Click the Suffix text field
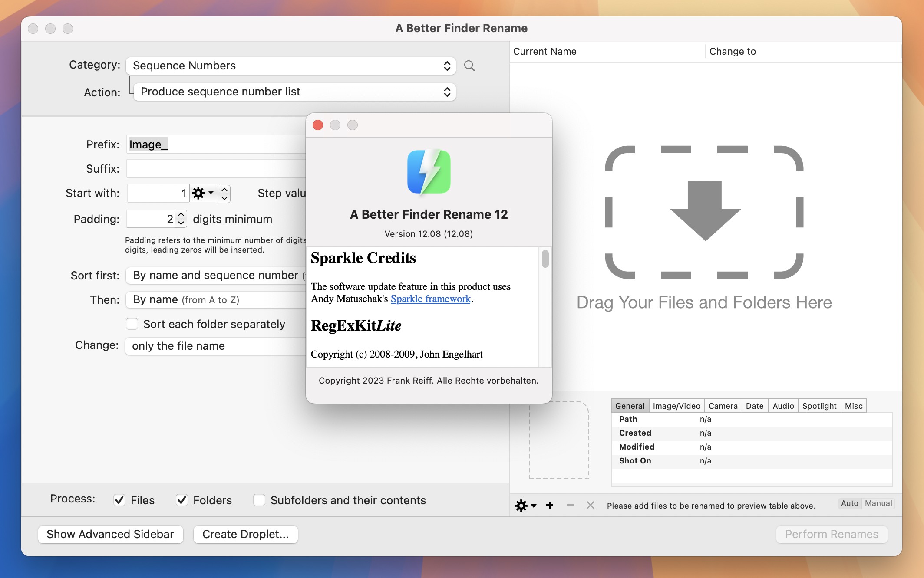The width and height of the screenshot is (924, 578). click(216, 169)
